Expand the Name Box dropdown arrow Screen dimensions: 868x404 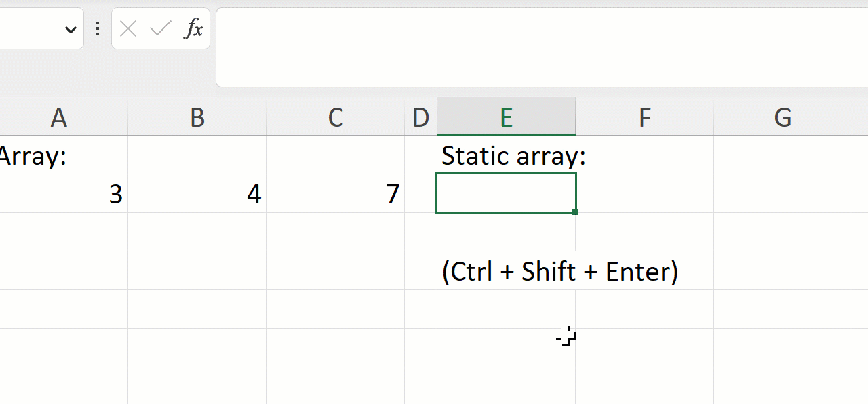[71, 29]
